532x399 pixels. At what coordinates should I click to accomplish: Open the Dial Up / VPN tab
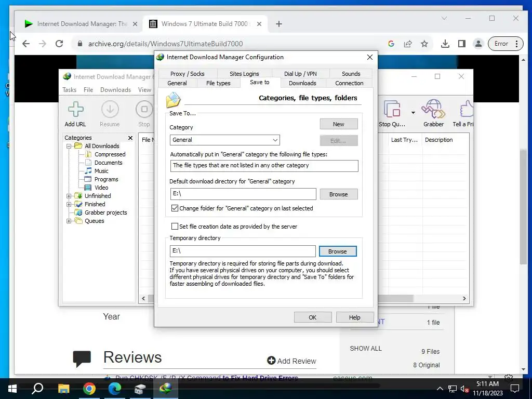[x=300, y=74]
